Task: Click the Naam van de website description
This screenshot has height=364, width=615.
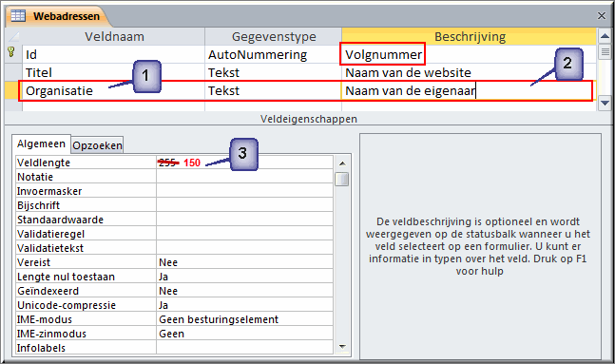Action: [x=470, y=72]
